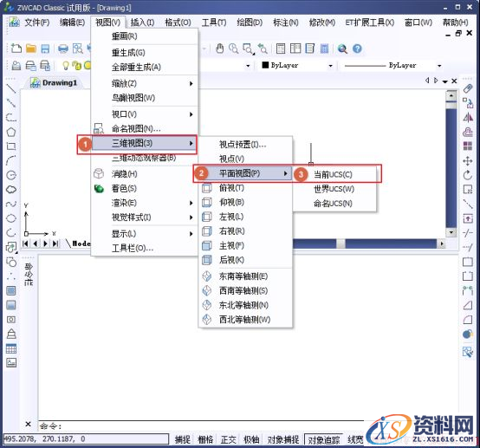The image size is (480, 448).
Task: Open the 文件(F) menu
Action: (36, 23)
